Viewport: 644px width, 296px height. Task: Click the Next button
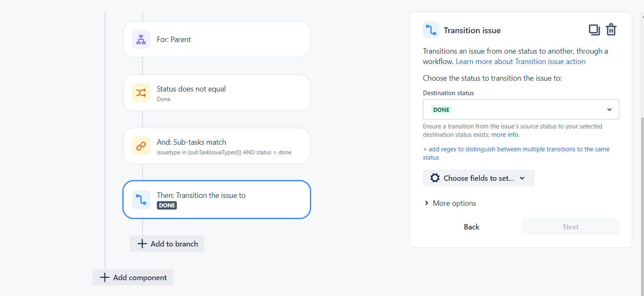[570, 227]
